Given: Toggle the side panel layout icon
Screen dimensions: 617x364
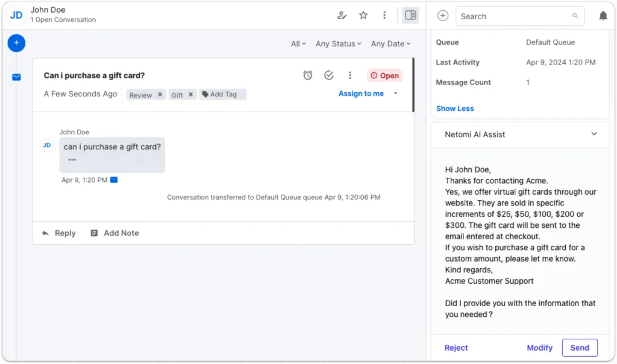Looking at the screenshot, I should point(410,15).
